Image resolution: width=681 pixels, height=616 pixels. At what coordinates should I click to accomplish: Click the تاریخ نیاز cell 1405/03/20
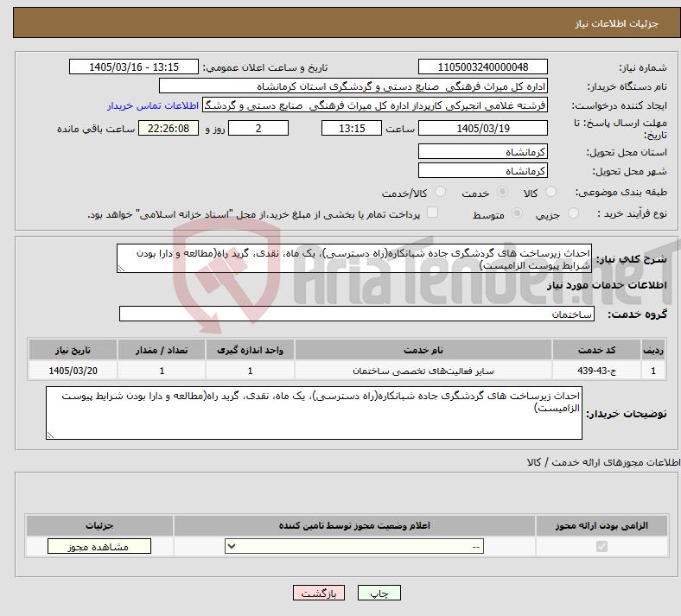click(73, 371)
